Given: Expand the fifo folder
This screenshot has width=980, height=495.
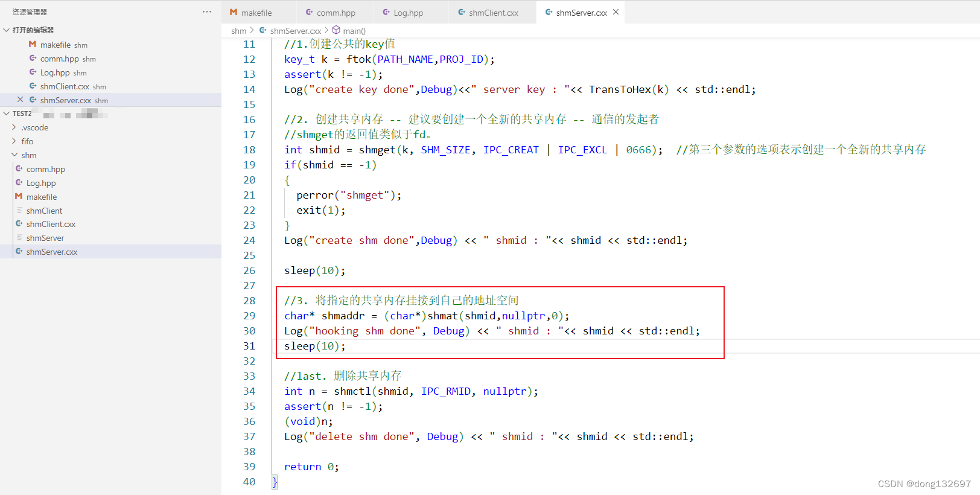Looking at the screenshot, I should (14, 141).
